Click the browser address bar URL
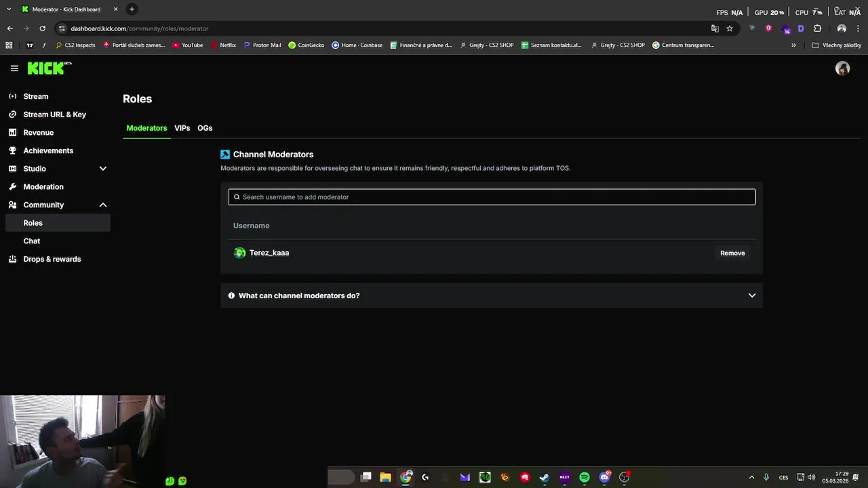The height and width of the screenshot is (488, 868). 140,28
